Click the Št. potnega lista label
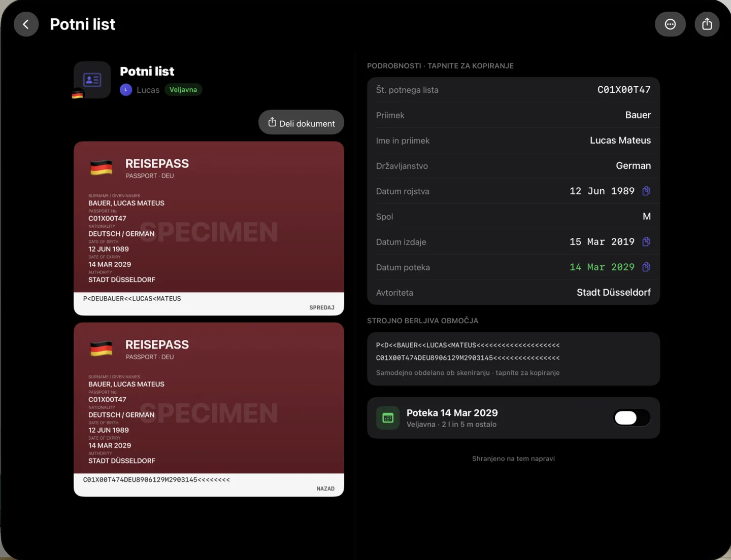Image resolution: width=731 pixels, height=560 pixels. coord(407,90)
